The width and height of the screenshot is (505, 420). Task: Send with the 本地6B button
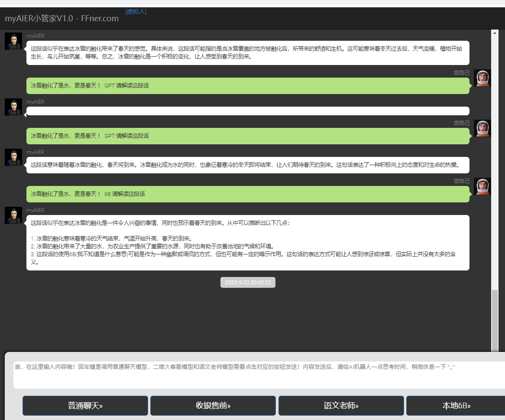click(456, 406)
